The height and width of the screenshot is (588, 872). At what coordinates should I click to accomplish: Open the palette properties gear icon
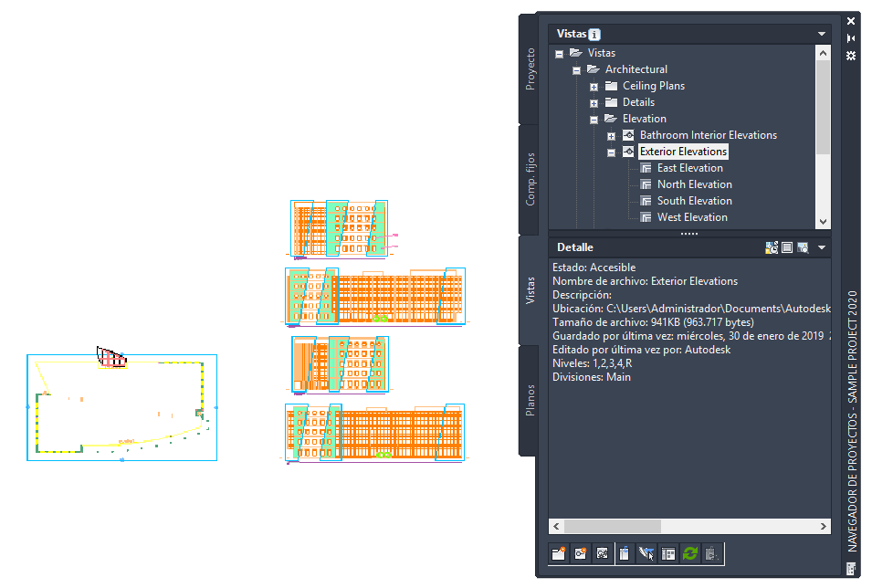pyautogui.click(x=851, y=56)
